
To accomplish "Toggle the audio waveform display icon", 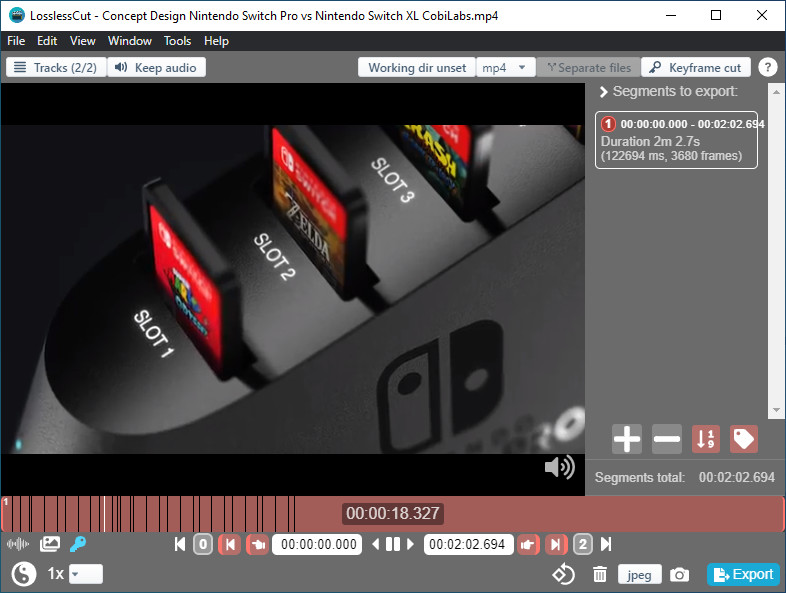I will (18, 544).
